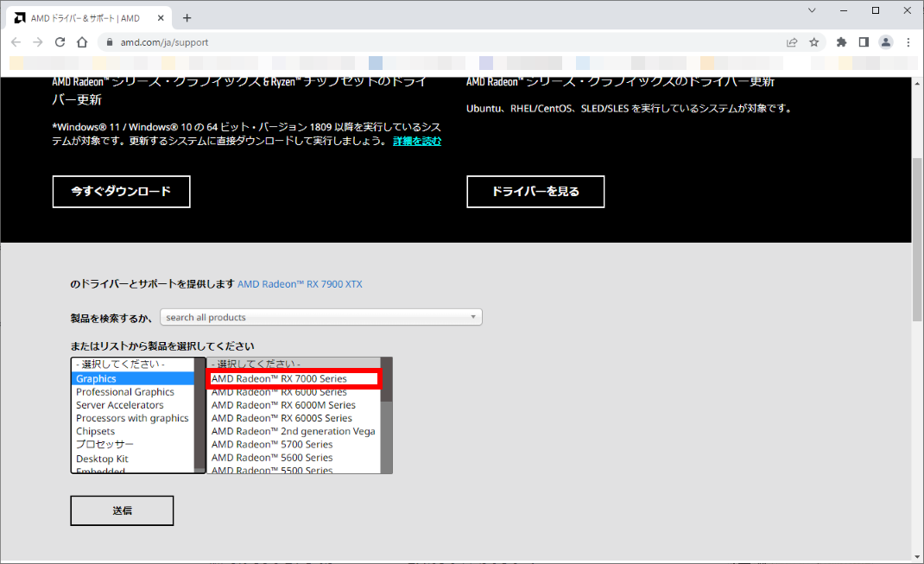This screenshot has height=564, width=924.
Task: Select AMD Radeon RX 6000 Series
Action: [294, 392]
